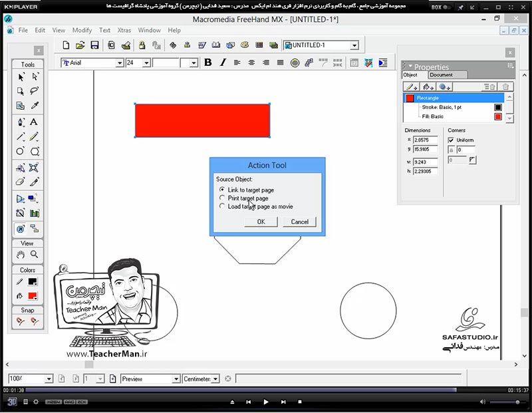This screenshot has height=413, width=532.
Task: Click the width field showing 9.243
Action: [426, 162]
